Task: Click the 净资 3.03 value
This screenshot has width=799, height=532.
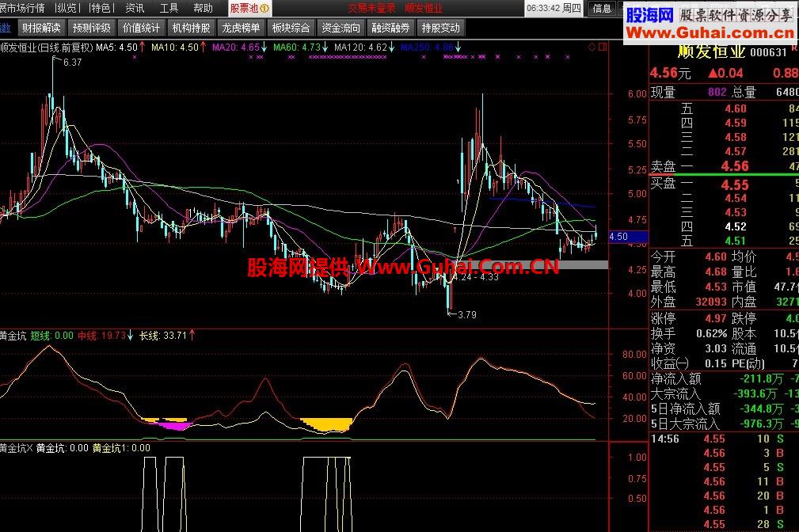Action: pyautogui.click(x=716, y=348)
